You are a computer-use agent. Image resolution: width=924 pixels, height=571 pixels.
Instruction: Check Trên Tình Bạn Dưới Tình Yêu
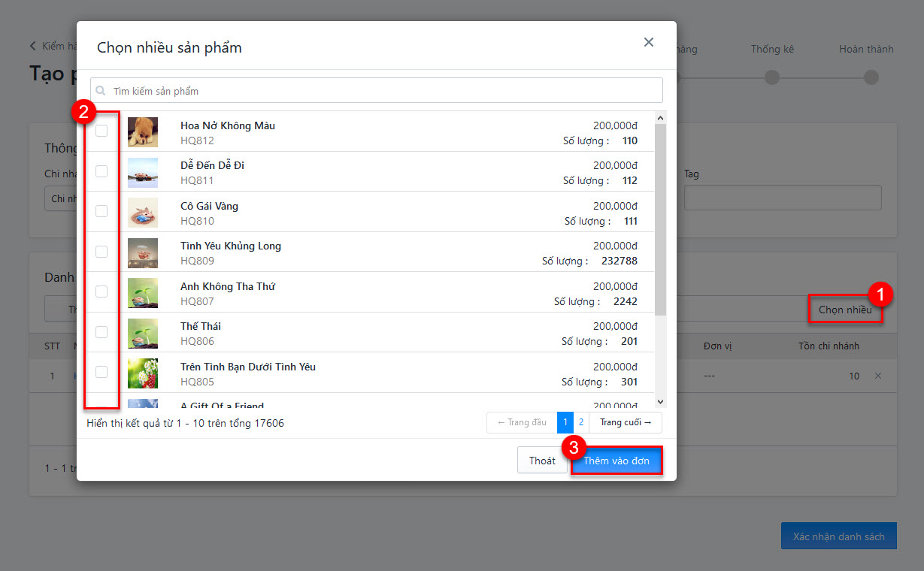pyautogui.click(x=101, y=372)
